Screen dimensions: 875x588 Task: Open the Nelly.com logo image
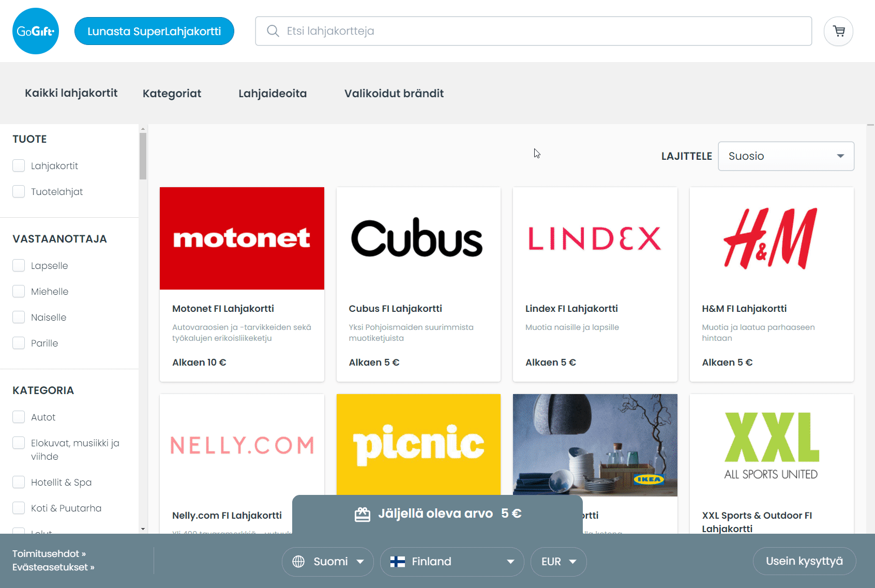tap(242, 445)
